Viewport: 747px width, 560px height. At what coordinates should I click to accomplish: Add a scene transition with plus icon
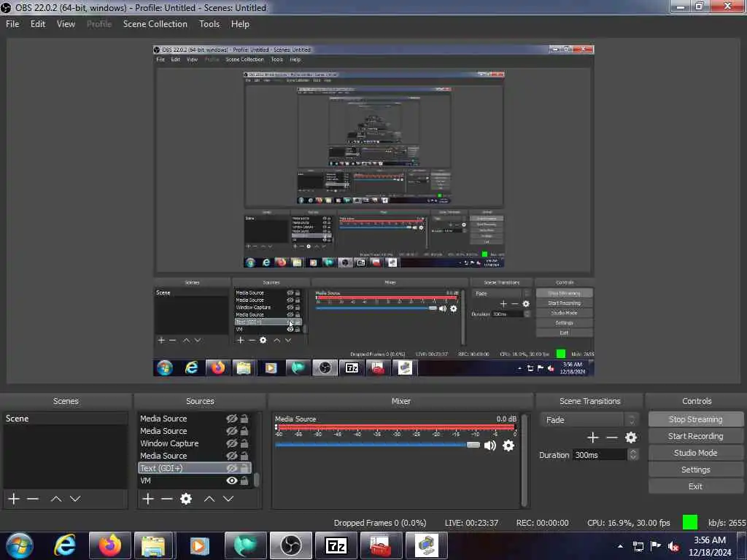pyautogui.click(x=592, y=437)
